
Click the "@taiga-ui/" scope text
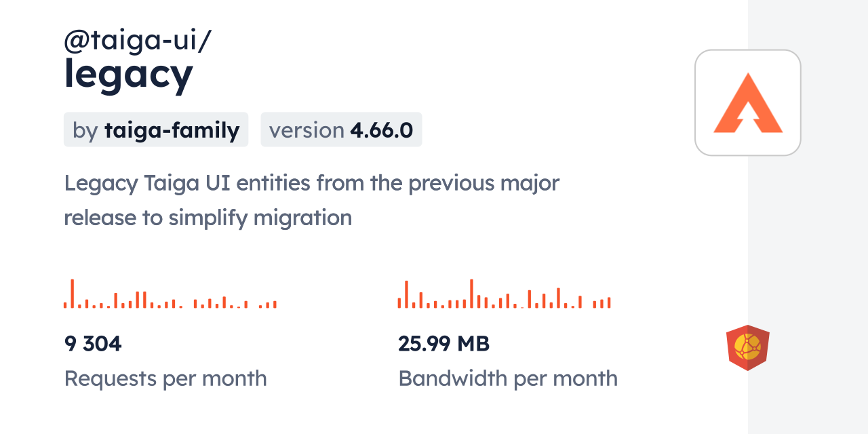[x=138, y=41]
